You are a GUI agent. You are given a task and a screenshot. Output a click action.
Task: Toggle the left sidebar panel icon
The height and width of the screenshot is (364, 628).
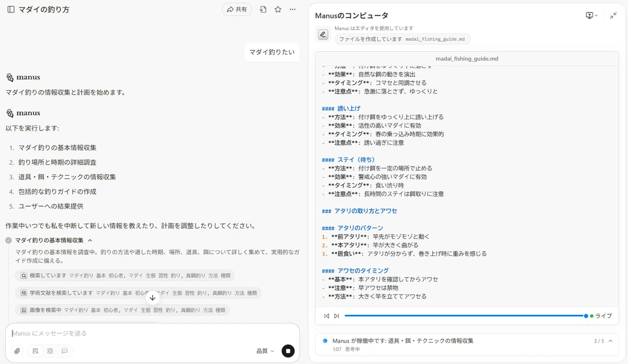pos(11,9)
